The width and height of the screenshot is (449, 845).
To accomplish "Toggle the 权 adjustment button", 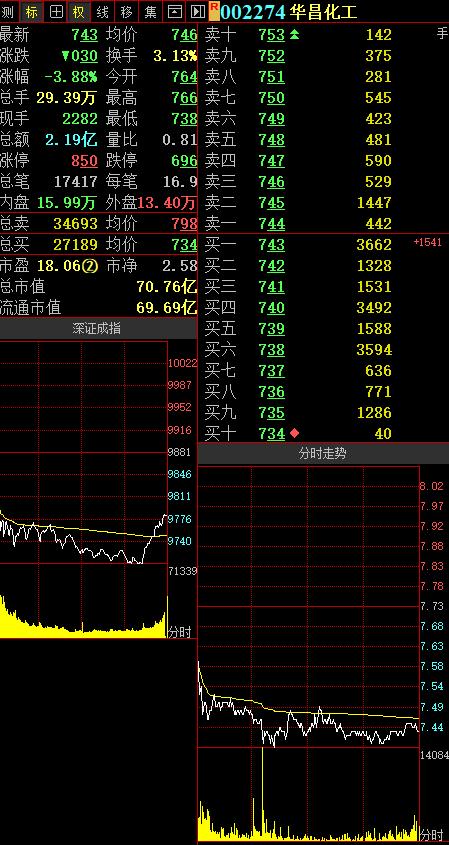I will pos(80,11).
